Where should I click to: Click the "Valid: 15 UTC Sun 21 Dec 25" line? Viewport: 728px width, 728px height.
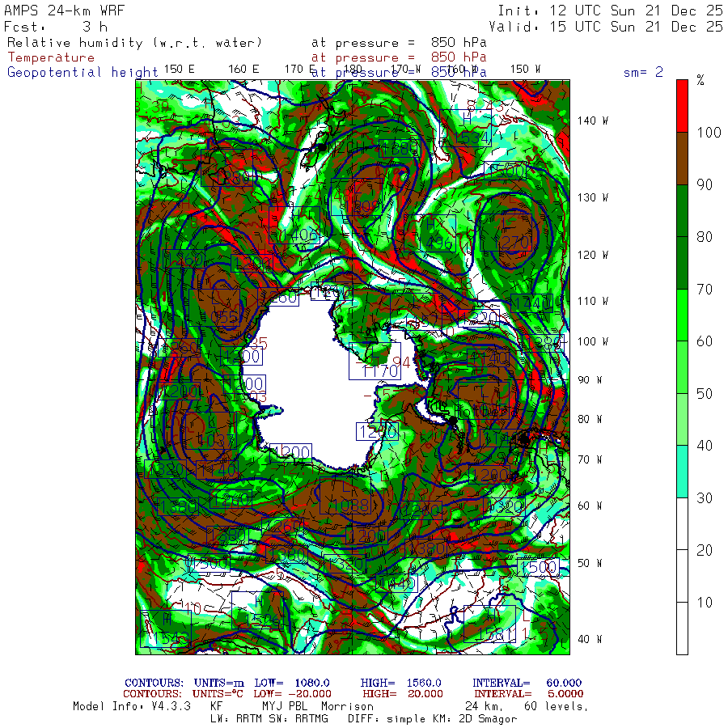[x=606, y=27]
